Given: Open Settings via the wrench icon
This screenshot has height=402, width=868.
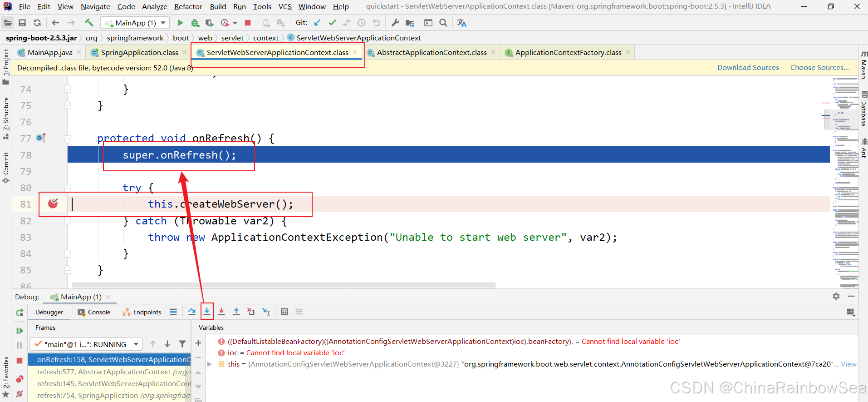Looking at the screenshot, I should pyautogui.click(x=395, y=23).
